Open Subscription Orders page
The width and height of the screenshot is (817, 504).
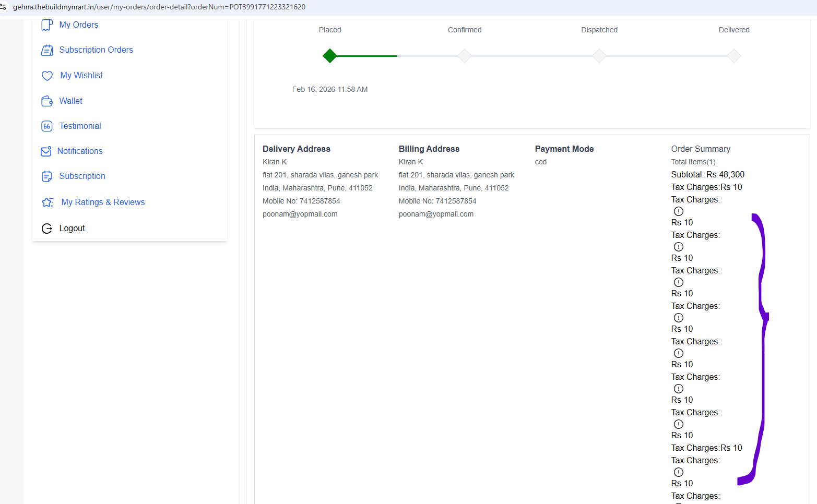(x=96, y=50)
